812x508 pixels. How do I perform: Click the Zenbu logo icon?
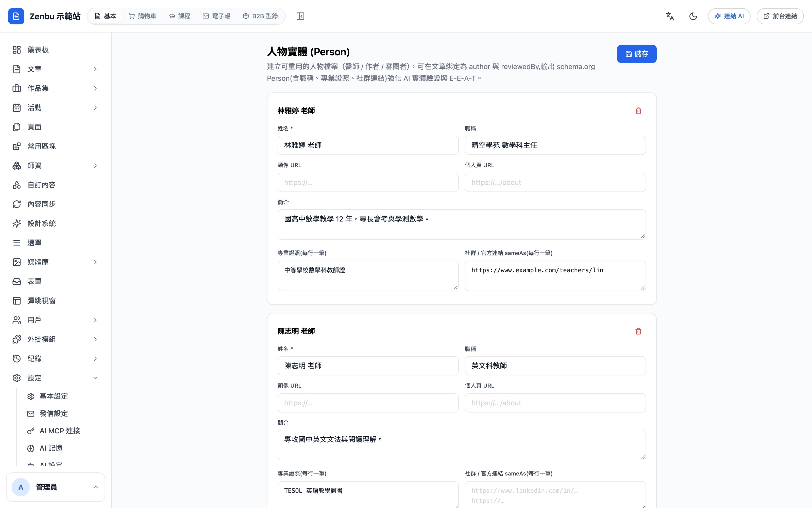click(16, 16)
